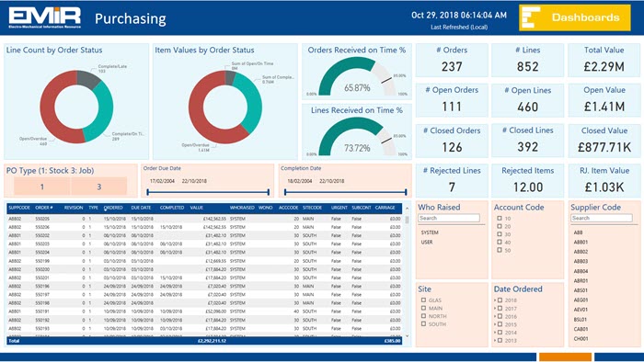The image size is (644, 362).
Task: Click Order Due Date start field 17/02/2004
Action: click(x=162, y=181)
